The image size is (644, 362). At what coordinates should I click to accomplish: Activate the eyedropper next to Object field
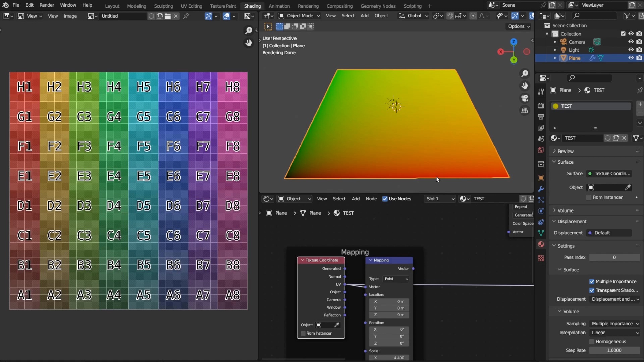coord(628,187)
